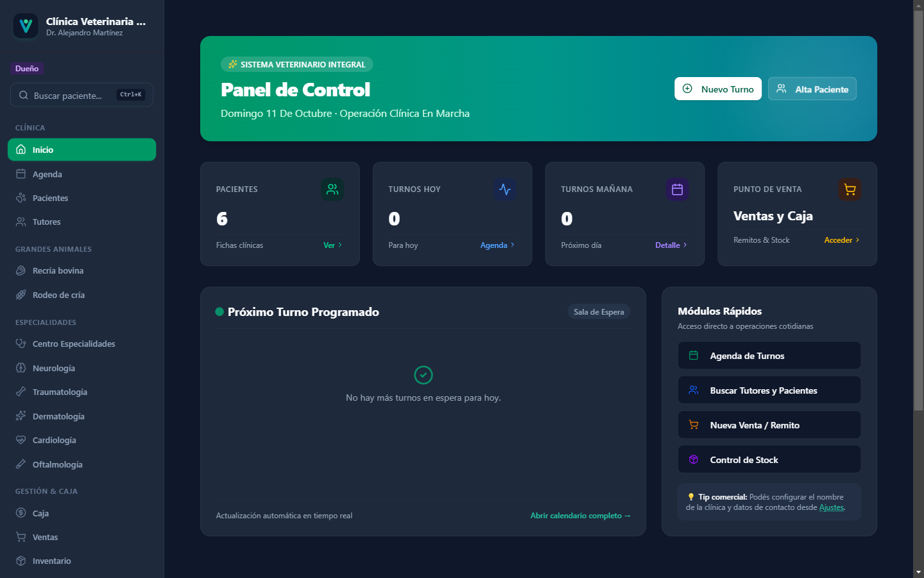Click the Caja coin icon
Viewport: 924px width, 578px height.
21,513
